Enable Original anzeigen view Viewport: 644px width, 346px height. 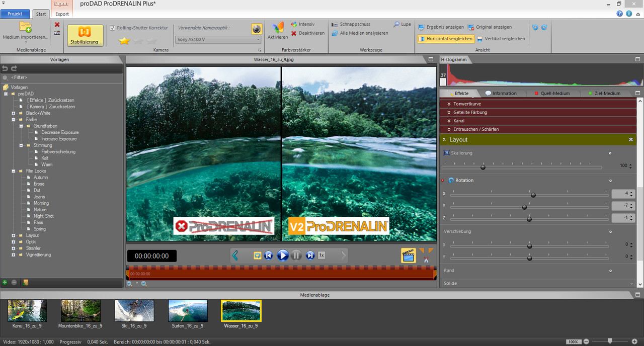coord(490,27)
